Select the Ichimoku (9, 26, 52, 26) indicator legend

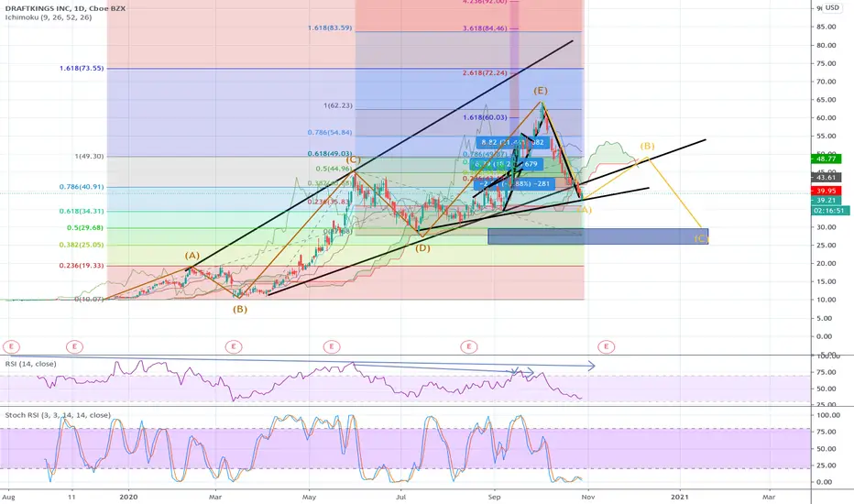[x=49, y=17]
